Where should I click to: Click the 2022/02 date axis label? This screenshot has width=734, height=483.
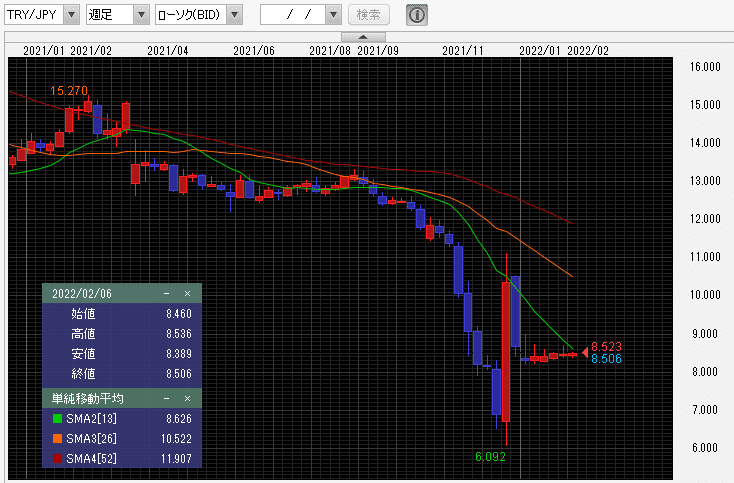588,51
